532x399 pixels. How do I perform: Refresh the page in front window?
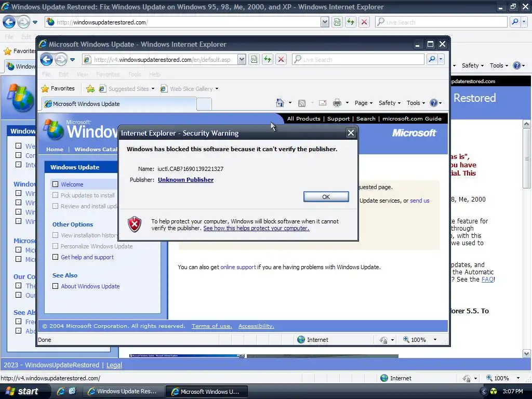(268, 60)
